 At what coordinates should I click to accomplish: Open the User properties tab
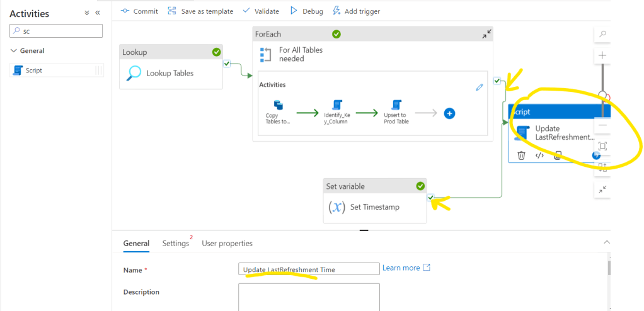pos(227,243)
